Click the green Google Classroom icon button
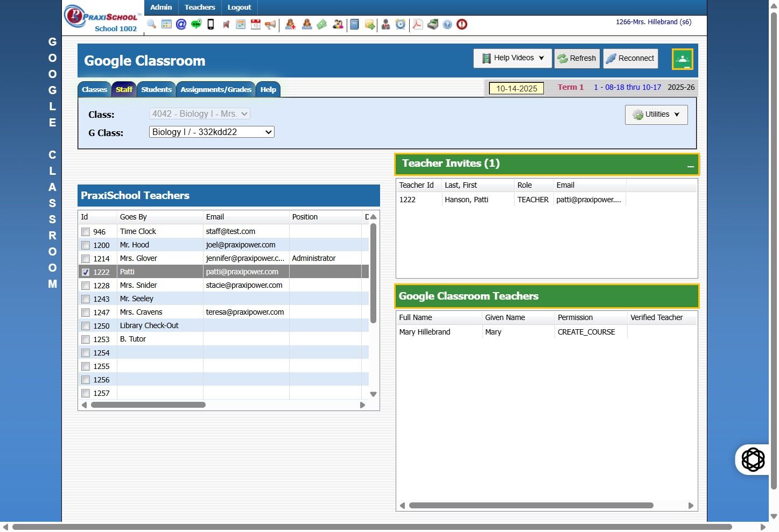The width and height of the screenshot is (779, 532). point(683,59)
